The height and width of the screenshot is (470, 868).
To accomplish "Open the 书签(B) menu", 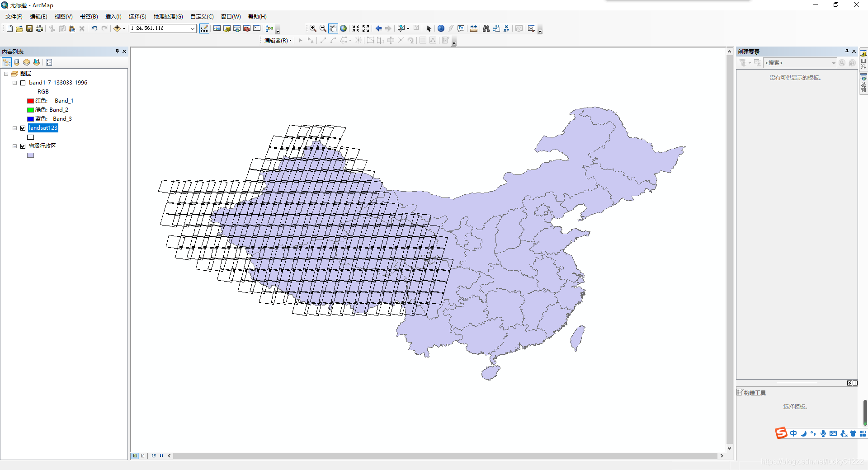I will [x=89, y=17].
